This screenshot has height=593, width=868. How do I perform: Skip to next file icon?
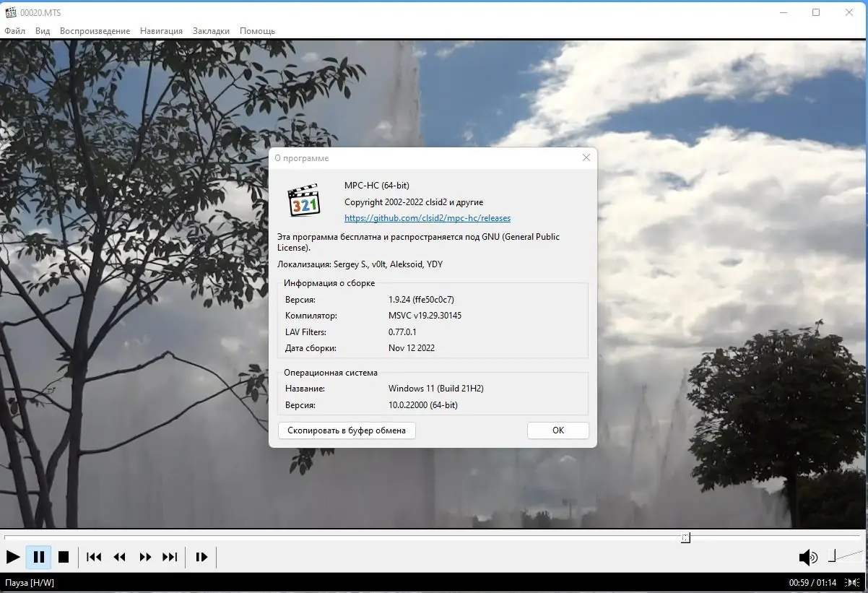[170, 557]
